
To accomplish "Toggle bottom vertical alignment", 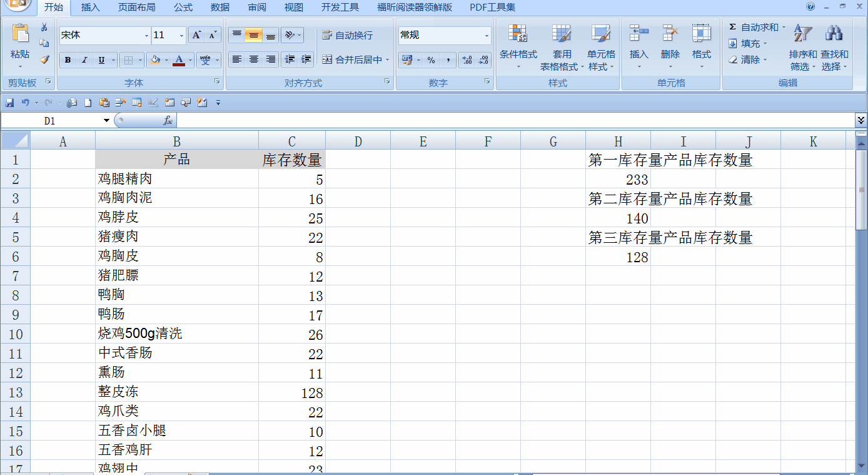I will click(270, 35).
